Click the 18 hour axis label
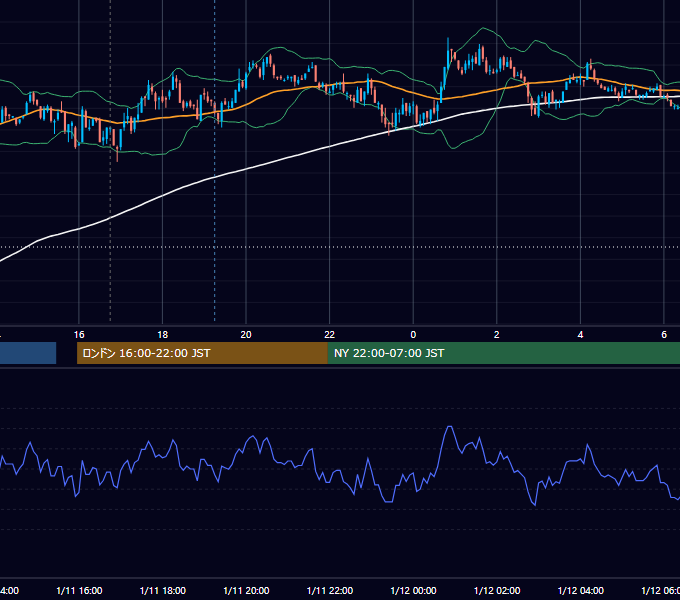 pos(163,335)
